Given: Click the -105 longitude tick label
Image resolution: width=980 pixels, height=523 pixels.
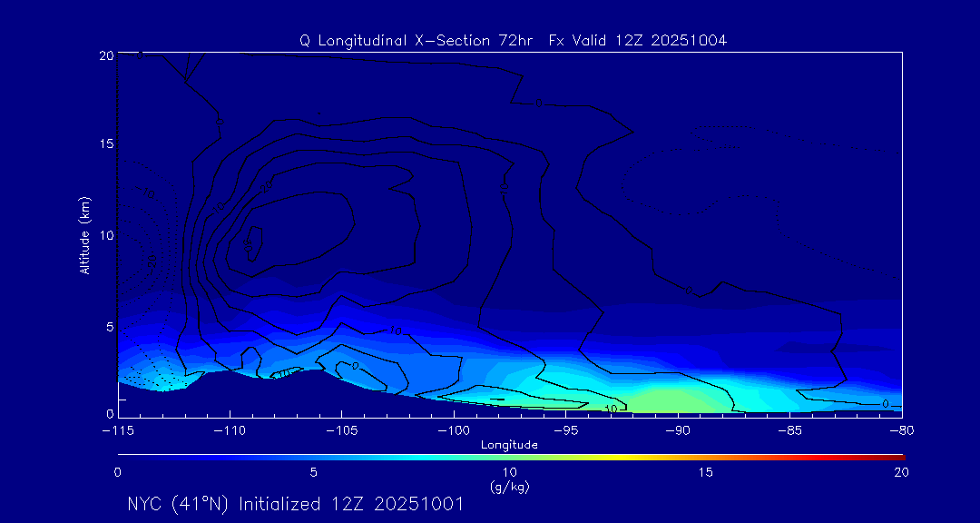Looking at the screenshot, I should (x=341, y=429).
